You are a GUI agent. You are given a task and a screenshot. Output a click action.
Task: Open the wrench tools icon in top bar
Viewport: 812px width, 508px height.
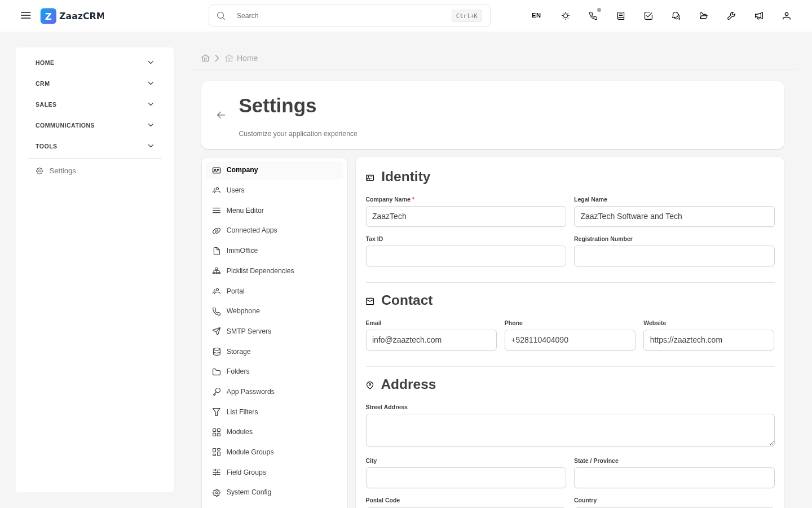coord(731,16)
